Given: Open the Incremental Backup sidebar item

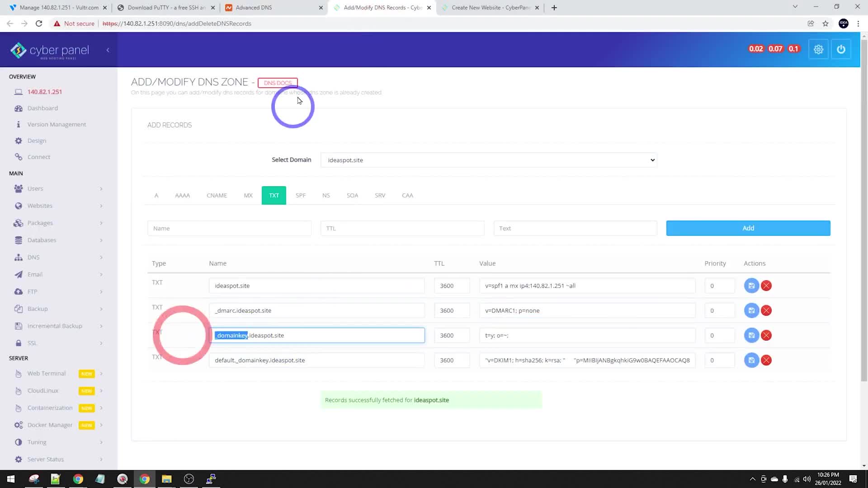Looking at the screenshot, I should point(54,326).
